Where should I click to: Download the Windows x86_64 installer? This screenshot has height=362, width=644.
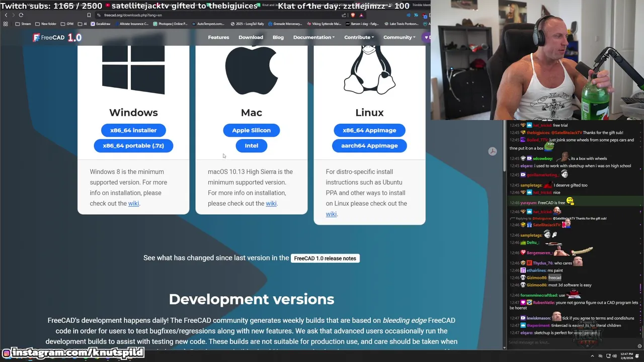tap(133, 130)
